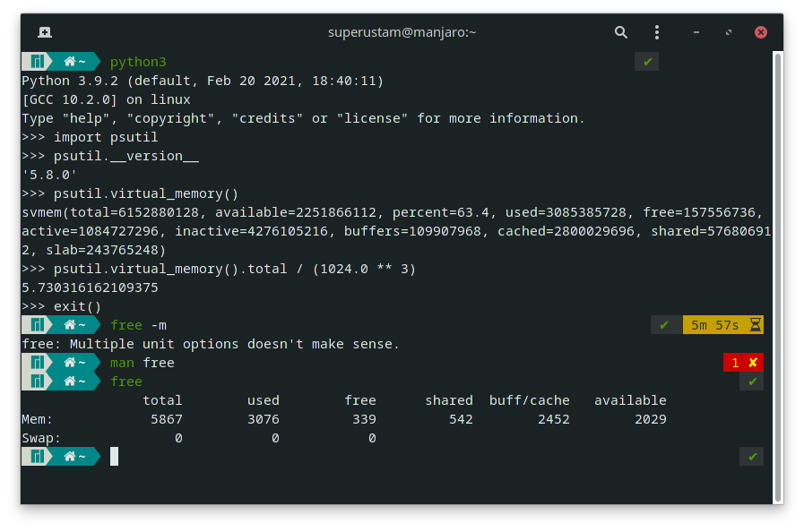Click the red error badge after man free
The height and width of the screenshot is (532, 804).
point(742,362)
